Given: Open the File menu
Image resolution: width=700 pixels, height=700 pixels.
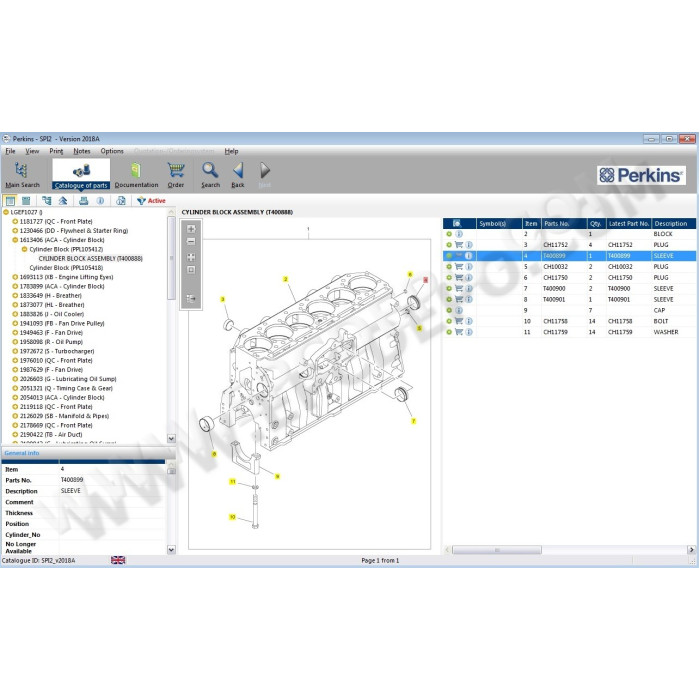Looking at the screenshot, I should (10, 151).
